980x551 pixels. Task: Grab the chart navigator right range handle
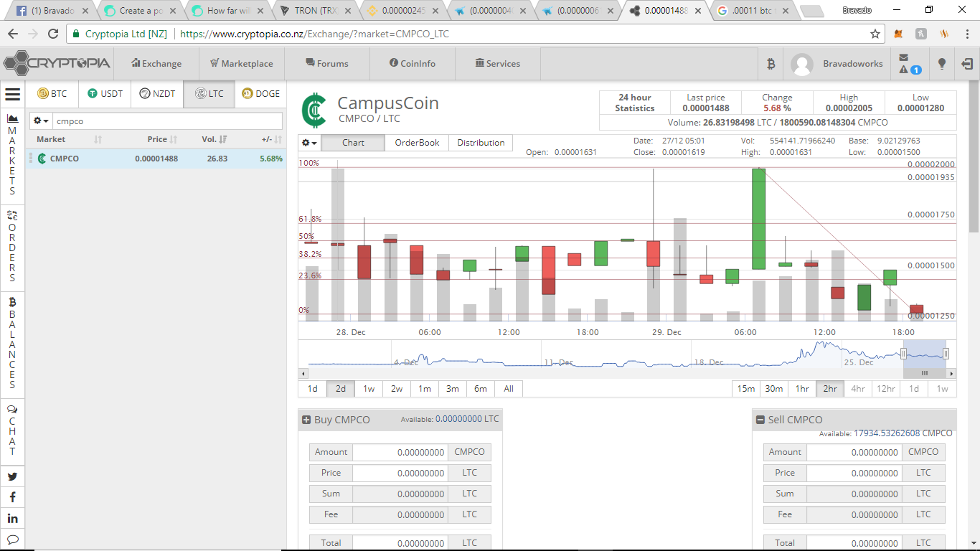tap(946, 353)
